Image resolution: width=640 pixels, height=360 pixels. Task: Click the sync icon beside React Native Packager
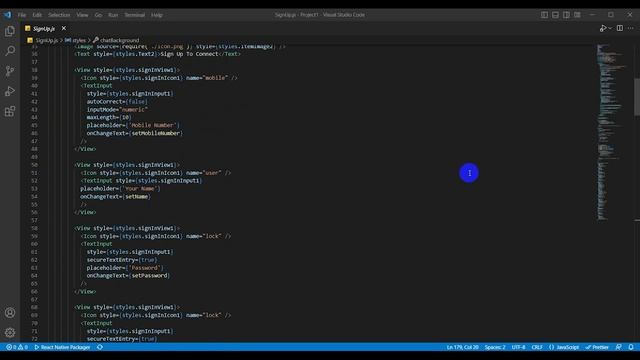click(x=100, y=347)
